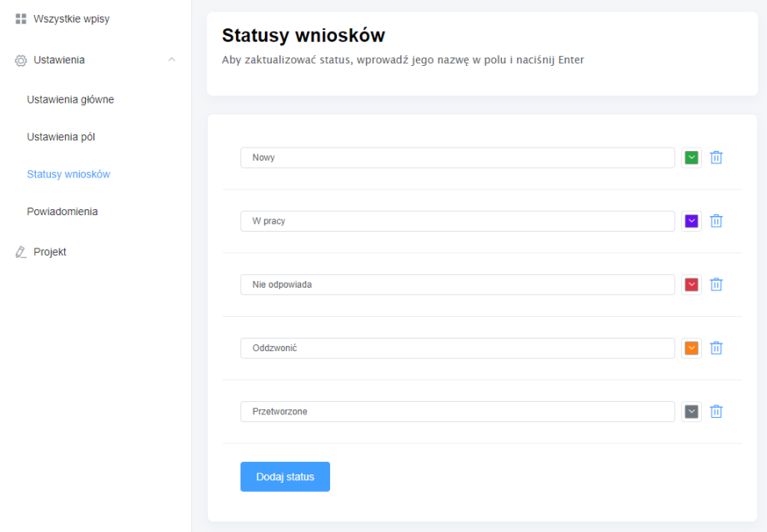Click the "Nowy" status name field
767x532 pixels.
click(x=457, y=158)
